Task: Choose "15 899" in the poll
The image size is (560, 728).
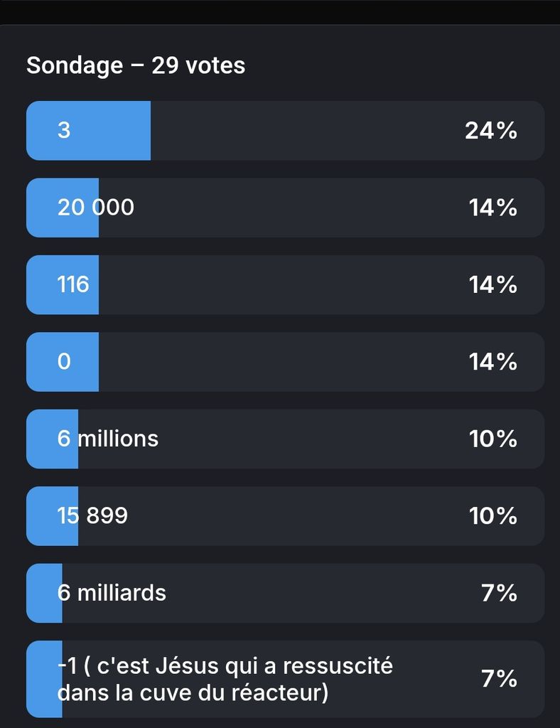Action: coord(92,515)
